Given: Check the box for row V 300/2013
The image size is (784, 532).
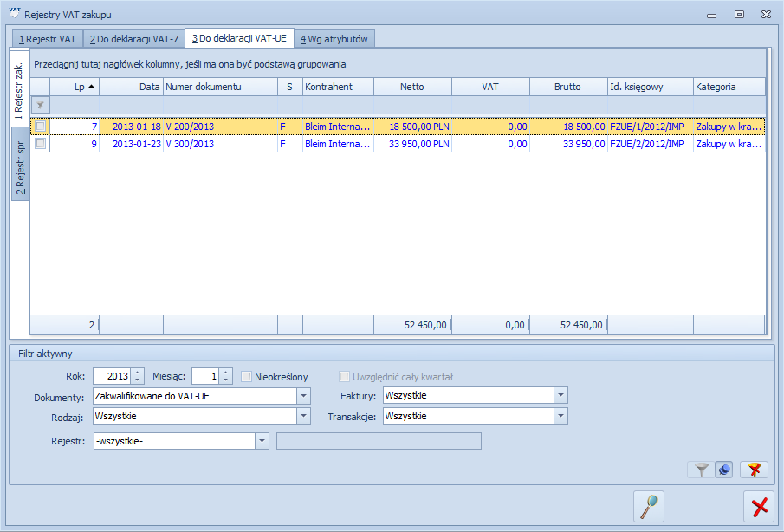Looking at the screenshot, I should coord(41,144).
